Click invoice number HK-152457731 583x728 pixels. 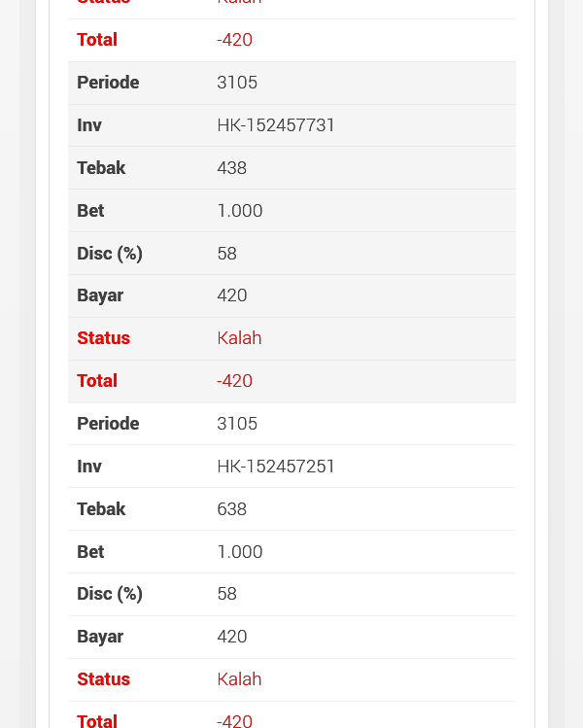276,125
